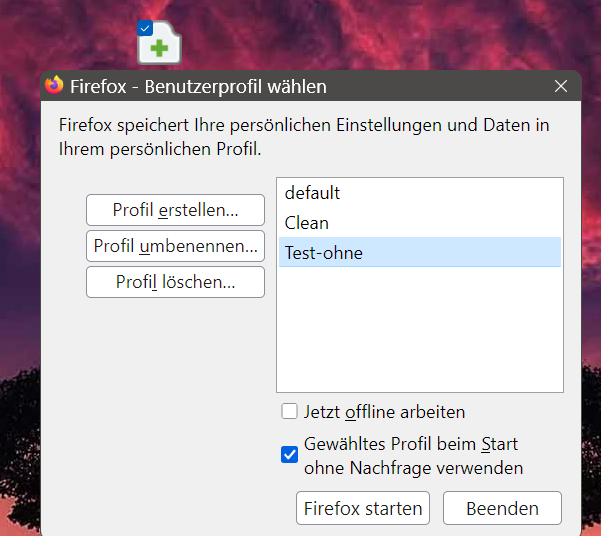Launch the browser with Firefox starten

pyautogui.click(x=363, y=508)
